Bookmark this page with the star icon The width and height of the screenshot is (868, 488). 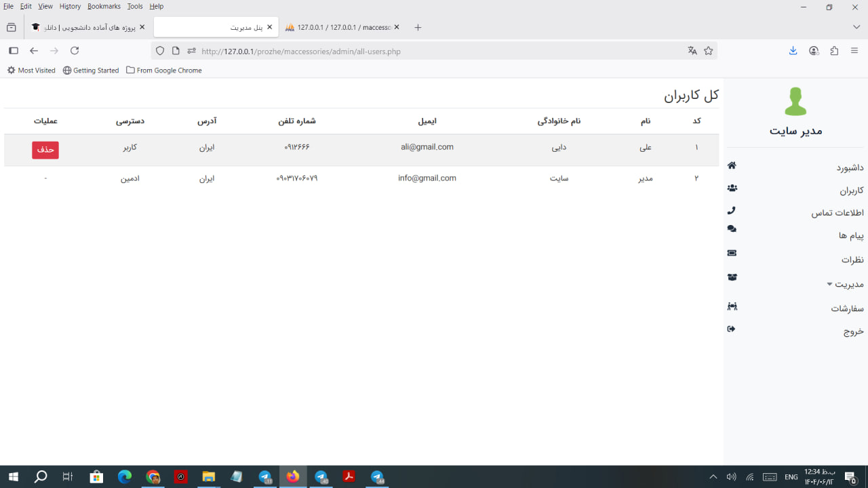pos(709,51)
